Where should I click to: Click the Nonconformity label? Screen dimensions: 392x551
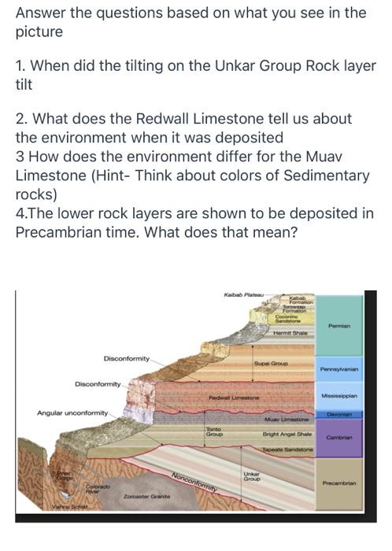194,482
